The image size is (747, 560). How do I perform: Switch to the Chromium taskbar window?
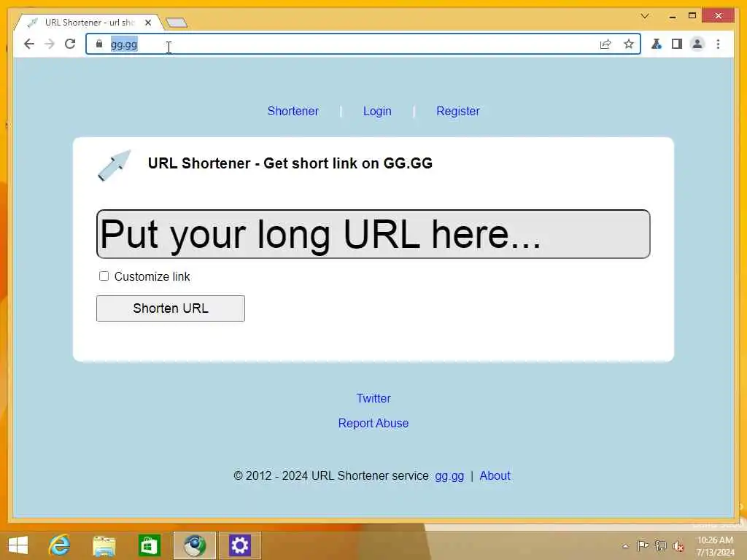point(194,545)
